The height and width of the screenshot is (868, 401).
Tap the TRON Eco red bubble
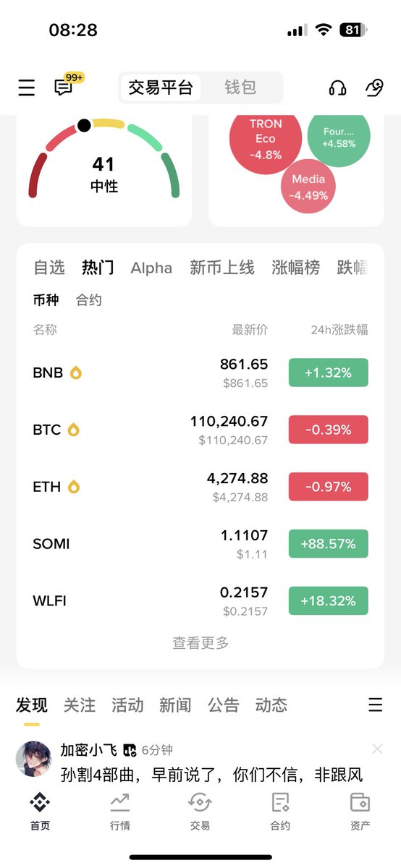[265, 139]
